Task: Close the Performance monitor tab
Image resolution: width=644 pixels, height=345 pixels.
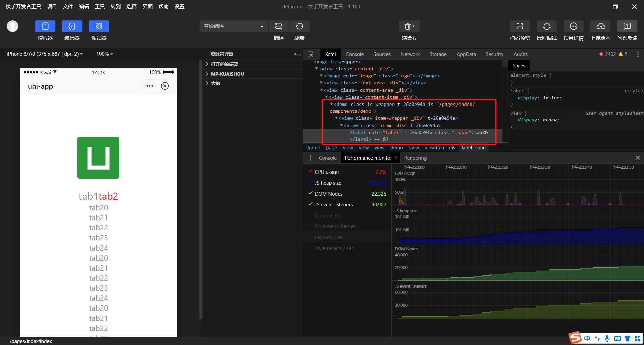Action: click(x=396, y=158)
